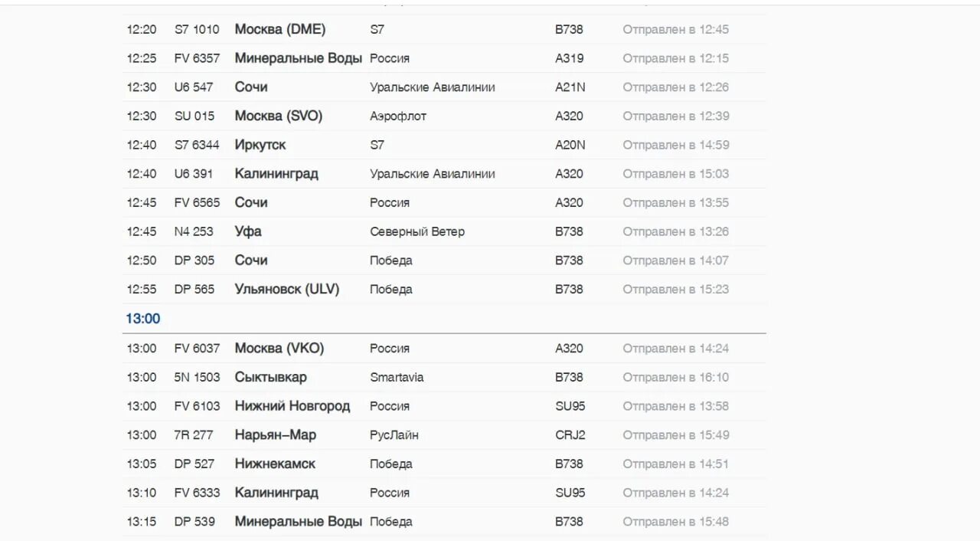Image resolution: width=980 pixels, height=541 pixels.
Task: Click status 'Отправлен в 16:10' for Сыктывкар
Action: coord(676,378)
